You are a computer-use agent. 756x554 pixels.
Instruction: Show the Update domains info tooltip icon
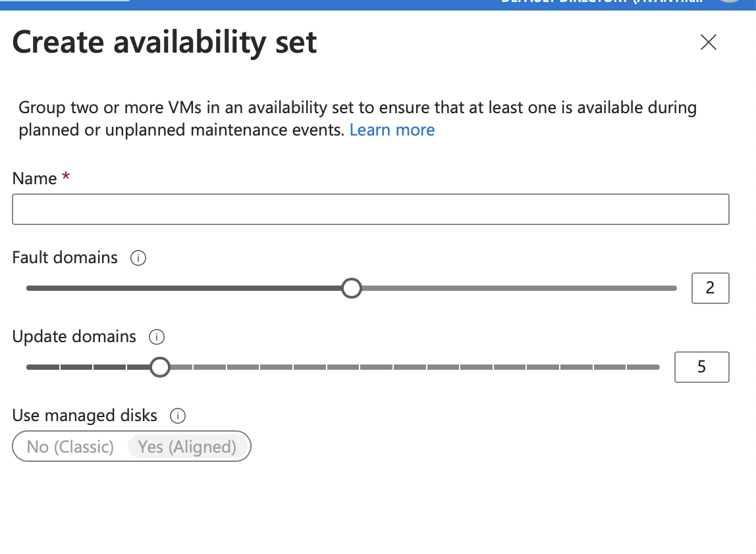[157, 337]
